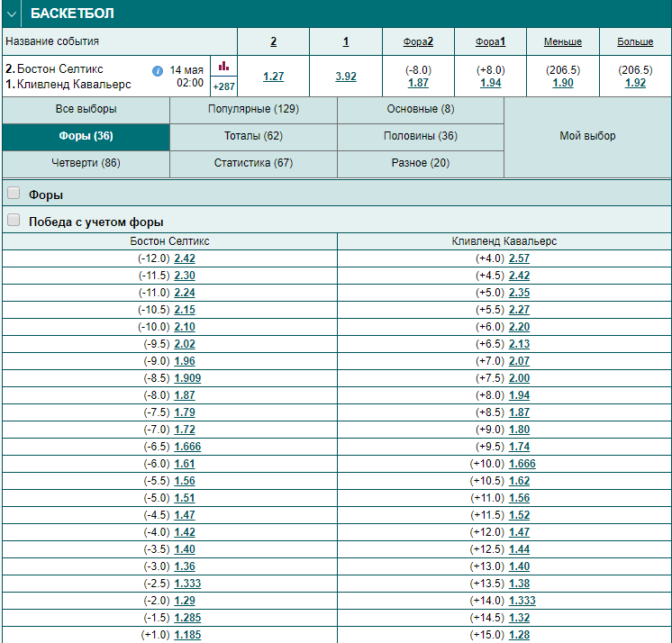
Task: Select Cleveland (+11.5) odds 1.52
Action: [520, 515]
